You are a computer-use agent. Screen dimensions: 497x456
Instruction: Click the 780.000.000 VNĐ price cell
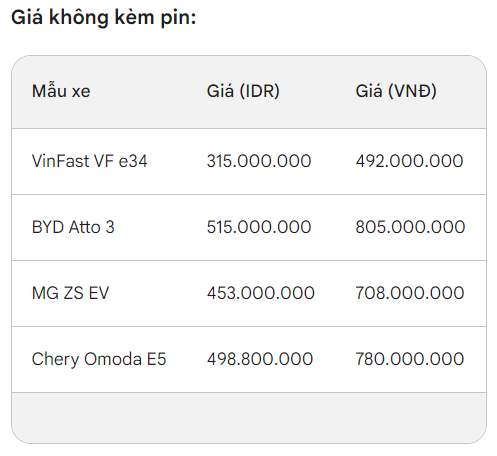[410, 359]
